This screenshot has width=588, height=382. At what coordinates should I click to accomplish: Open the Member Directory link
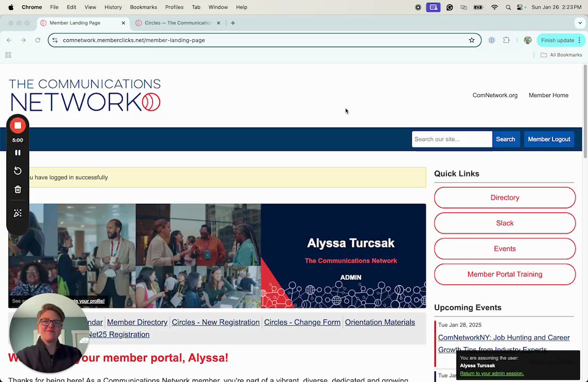coord(137,323)
